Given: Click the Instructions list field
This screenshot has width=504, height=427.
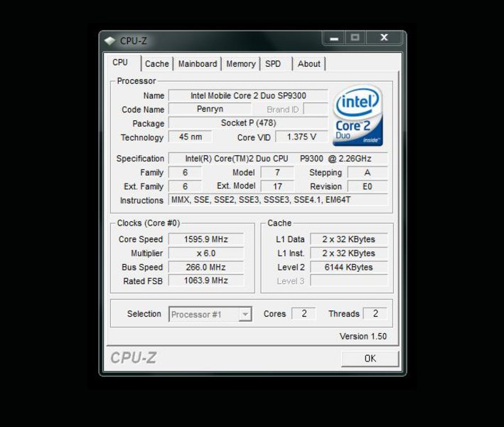Looking at the screenshot, I should click(x=278, y=200).
